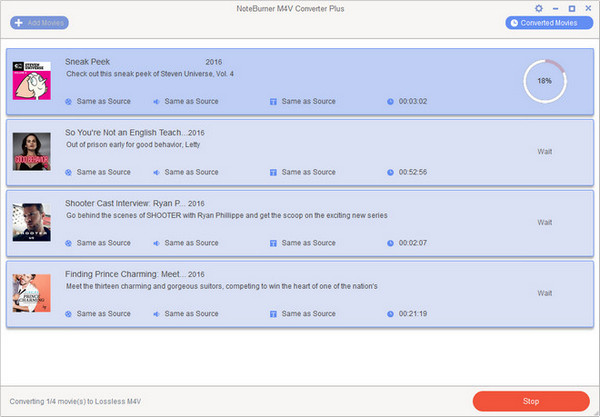The image size is (600, 417).
Task: Click the Wait status of Shooter Cast Interview
Action: tap(545, 222)
